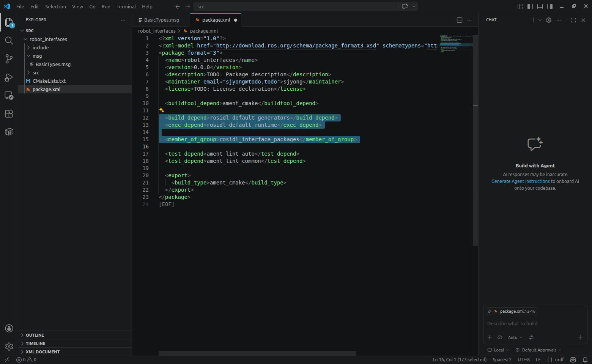Open the Remote Explorer view
The image size is (592, 364).
tap(9, 96)
